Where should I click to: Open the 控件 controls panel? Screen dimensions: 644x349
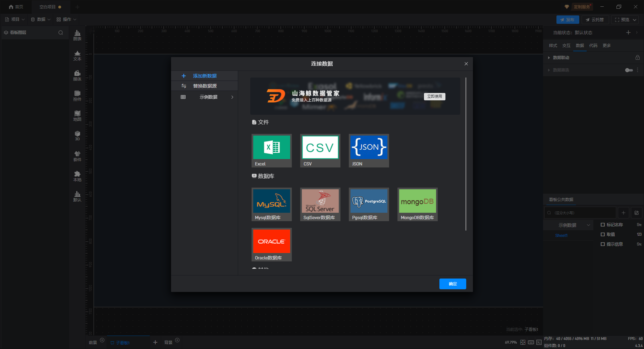coord(77,96)
